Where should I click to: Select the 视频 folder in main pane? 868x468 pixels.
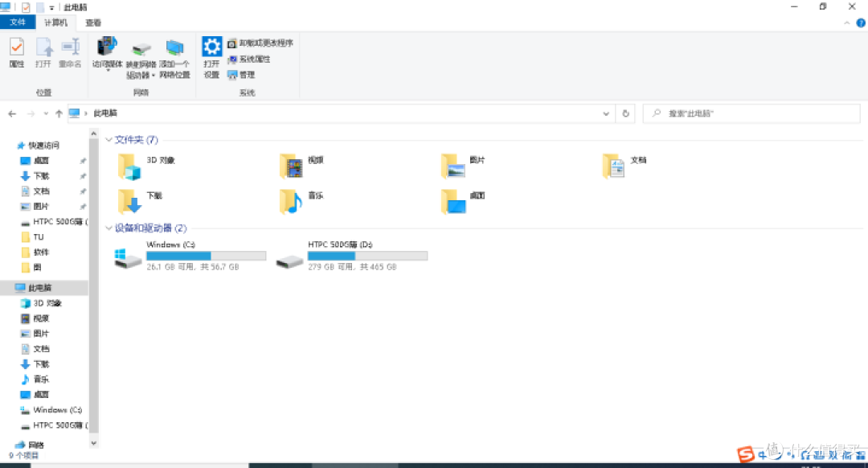coord(301,166)
